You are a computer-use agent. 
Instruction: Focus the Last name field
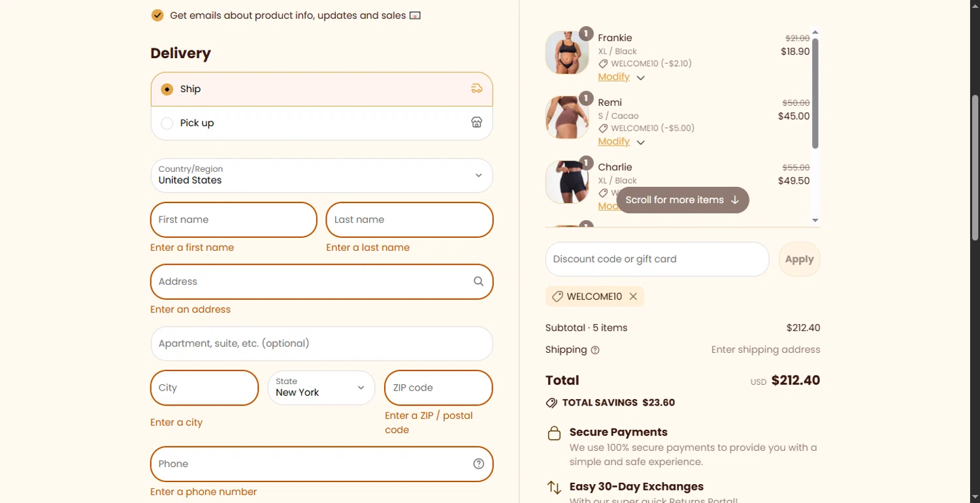click(410, 219)
